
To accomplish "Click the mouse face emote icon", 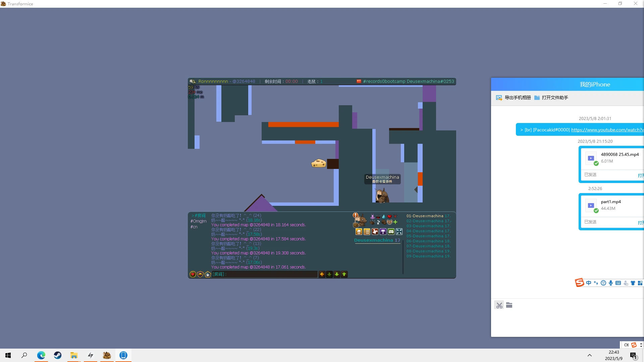I will pos(389,222).
